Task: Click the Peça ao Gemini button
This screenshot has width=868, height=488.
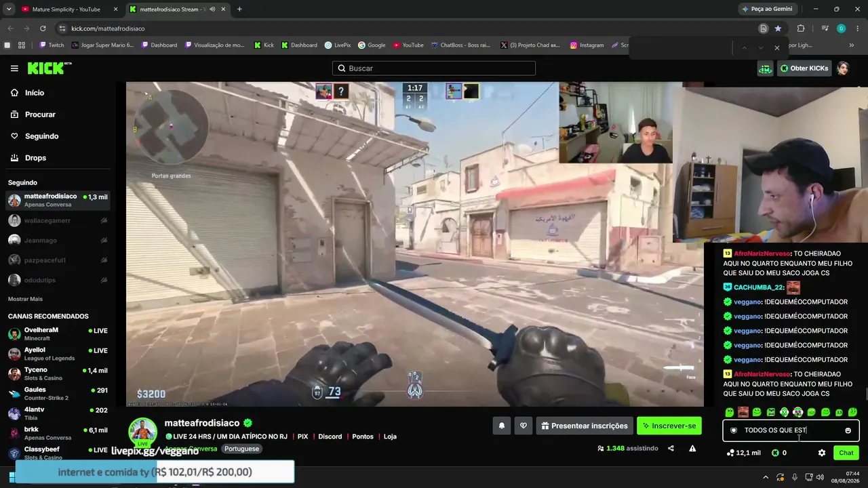Action: pyautogui.click(x=767, y=9)
